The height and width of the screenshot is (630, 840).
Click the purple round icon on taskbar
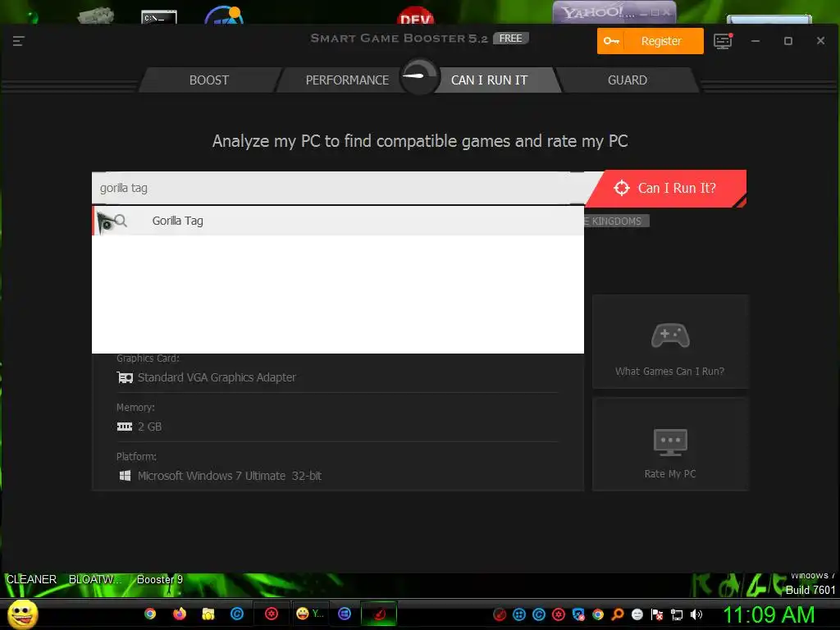pyautogui.click(x=345, y=614)
